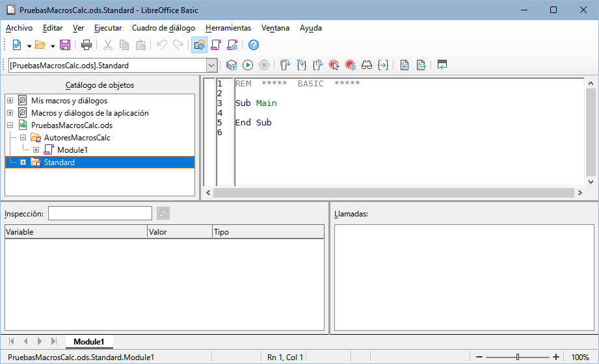Collapse the AutoresMacrosCalc library
This screenshot has height=364, width=599.
point(23,137)
